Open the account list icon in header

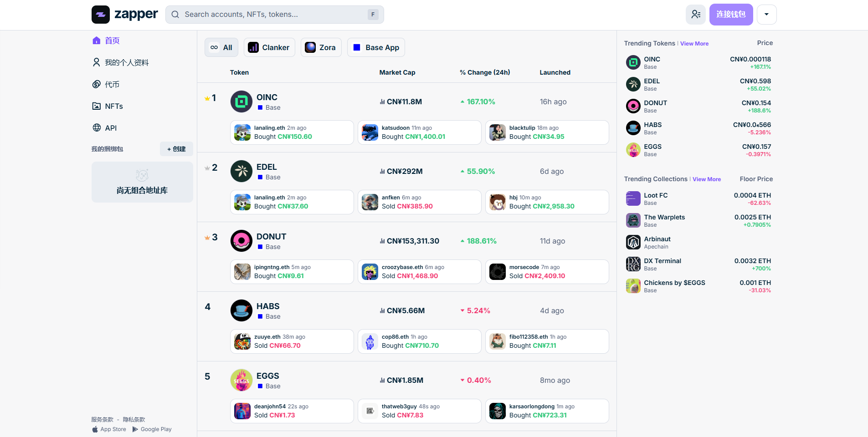(695, 15)
